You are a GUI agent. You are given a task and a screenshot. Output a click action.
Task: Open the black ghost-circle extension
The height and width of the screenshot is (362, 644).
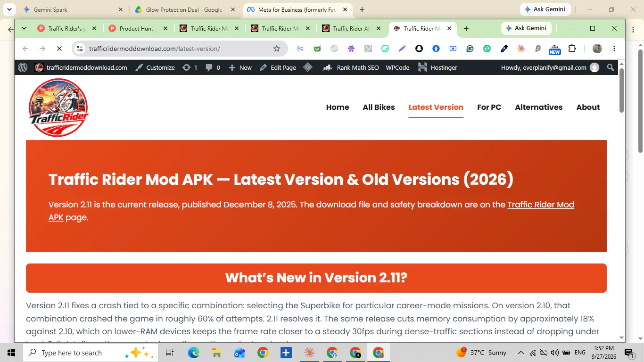pos(419,49)
